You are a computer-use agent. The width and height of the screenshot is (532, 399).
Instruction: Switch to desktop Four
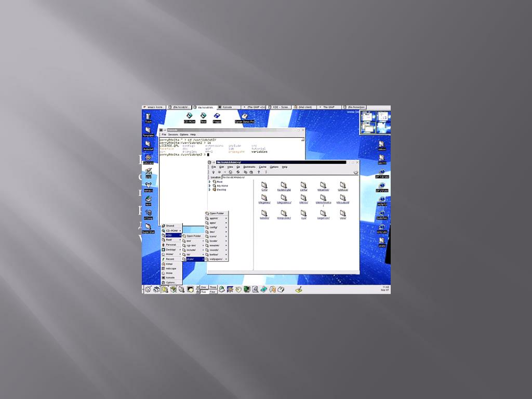(x=212, y=291)
